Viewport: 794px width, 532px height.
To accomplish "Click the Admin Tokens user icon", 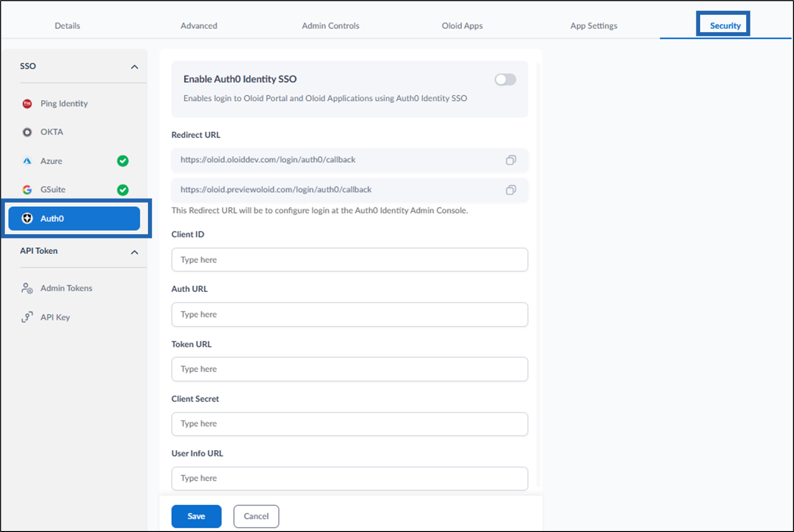I will coord(27,288).
